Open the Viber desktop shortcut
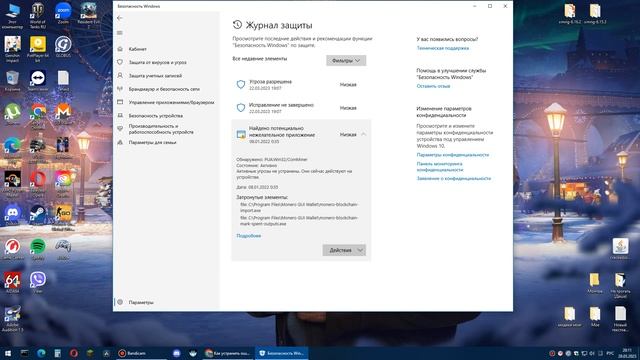 click(38, 282)
